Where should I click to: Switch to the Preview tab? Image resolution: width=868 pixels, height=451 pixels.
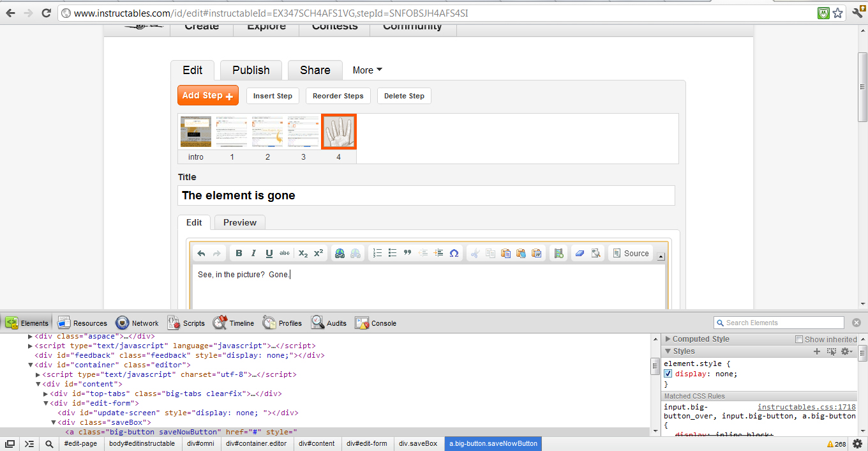[x=240, y=222]
